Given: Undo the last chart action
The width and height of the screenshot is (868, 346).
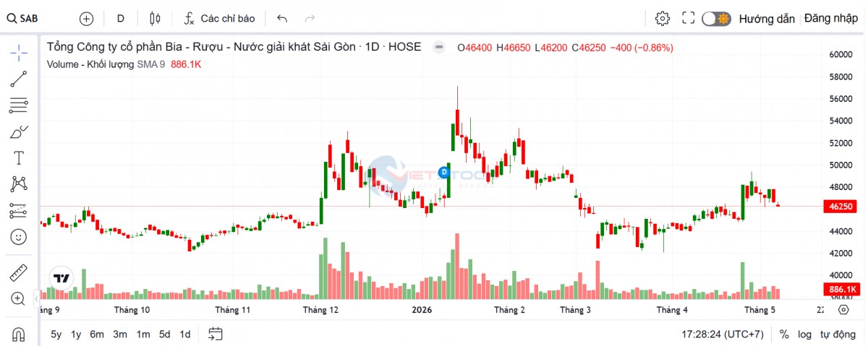Looking at the screenshot, I should 282,18.
